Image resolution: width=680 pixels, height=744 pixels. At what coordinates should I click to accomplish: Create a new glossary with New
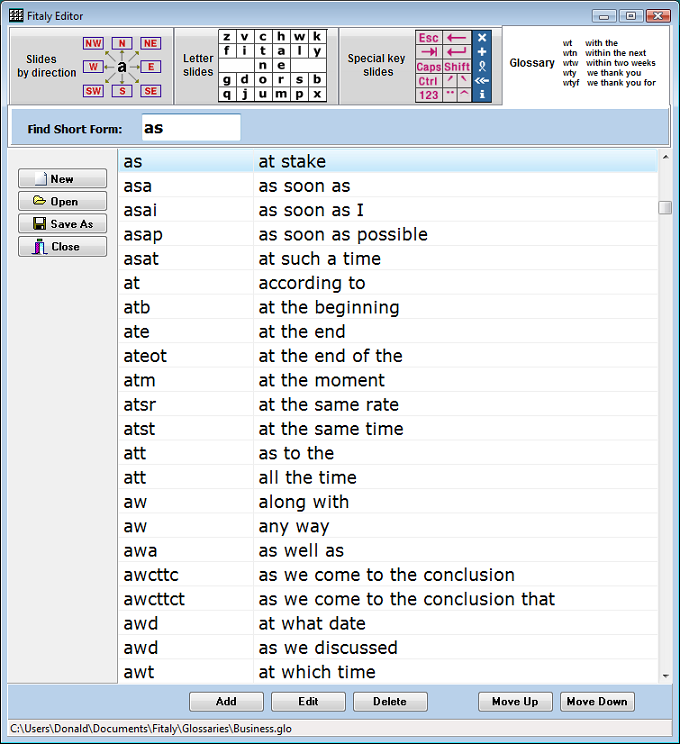click(62, 179)
